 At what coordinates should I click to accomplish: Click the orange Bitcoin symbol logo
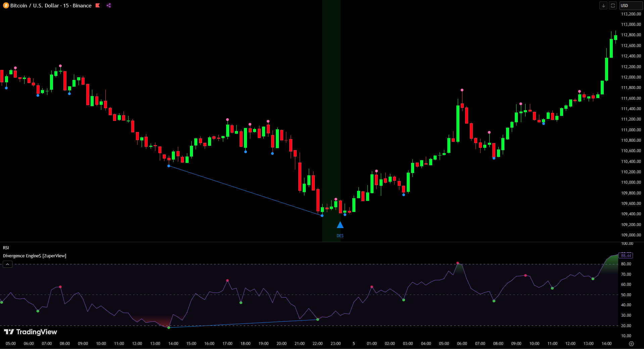[x=6, y=6]
